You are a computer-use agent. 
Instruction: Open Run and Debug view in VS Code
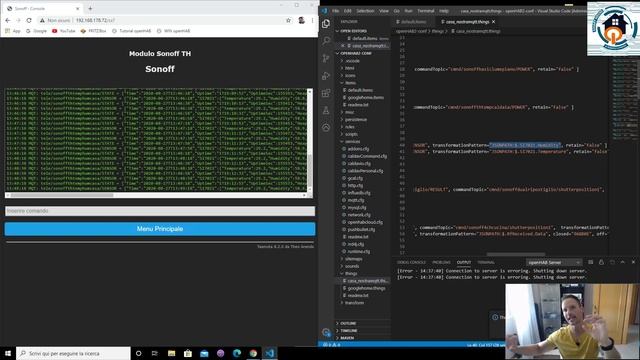(326, 76)
